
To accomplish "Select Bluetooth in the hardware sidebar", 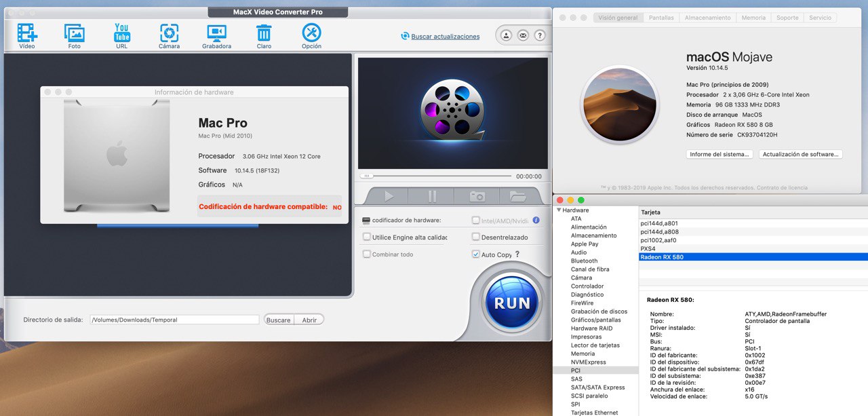I will pyautogui.click(x=585, y=261).
